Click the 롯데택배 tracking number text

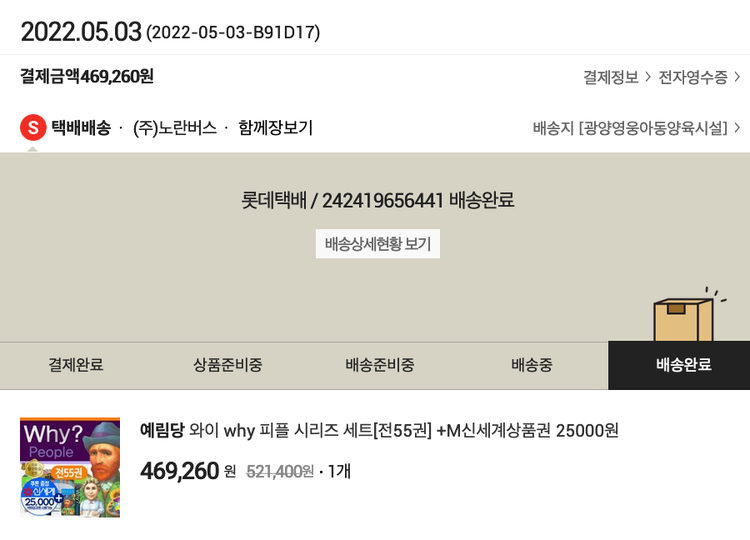coord(378,200)
